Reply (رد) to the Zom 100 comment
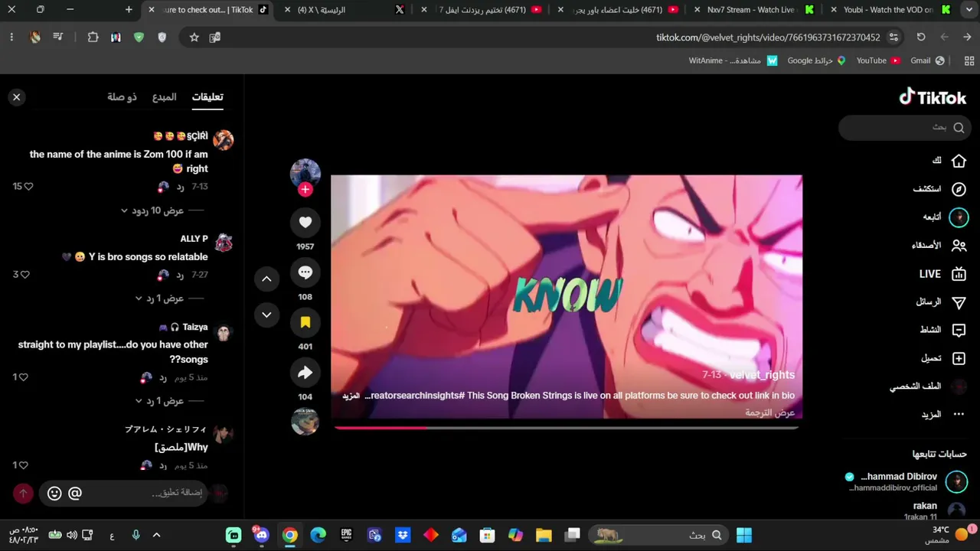Image resolution: width=980 pixels, height=551 pixels. (x=180, y=187)
